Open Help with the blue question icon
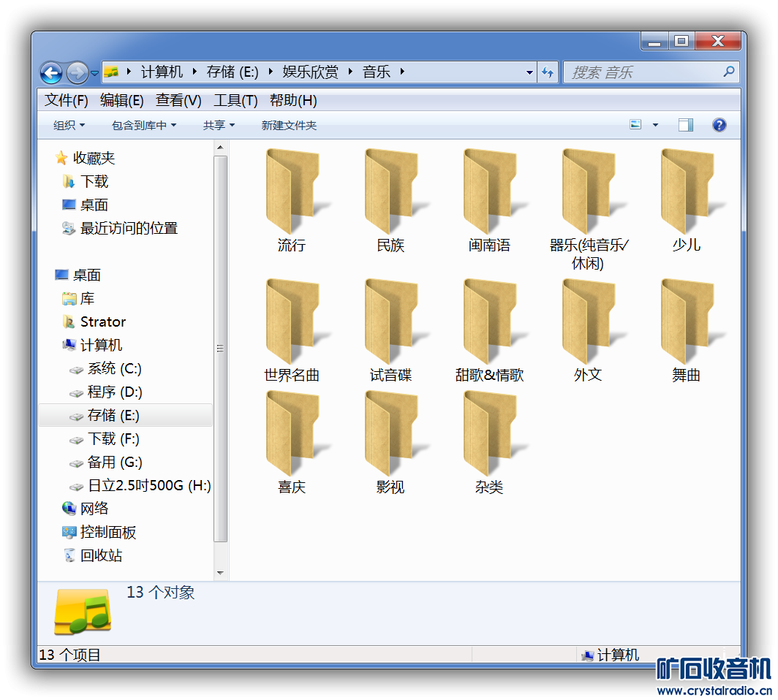This screenshot has width=778, height=700. (x=719, y=125)
